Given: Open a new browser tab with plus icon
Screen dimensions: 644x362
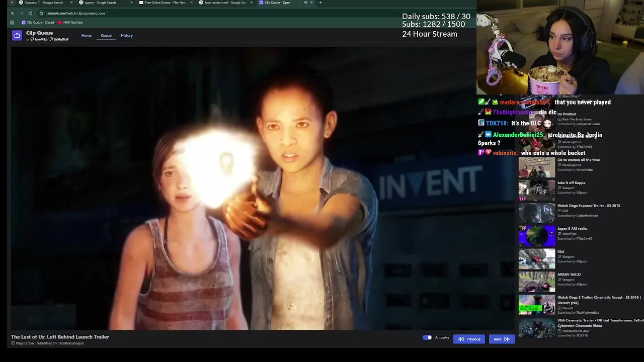Looking at the screenshot, I should click(320, 3).
